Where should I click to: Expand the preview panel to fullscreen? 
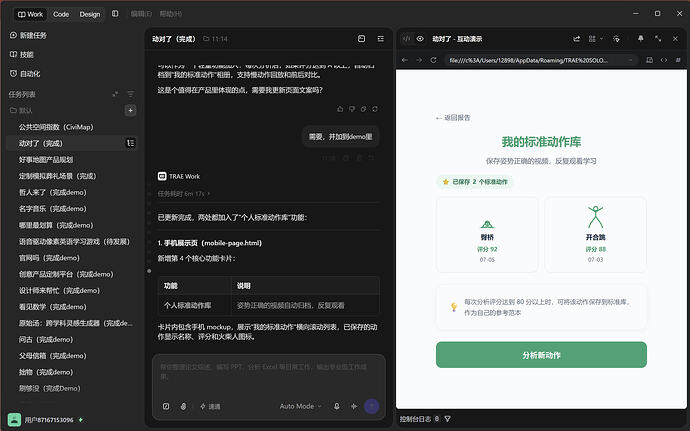pos(658,39)
